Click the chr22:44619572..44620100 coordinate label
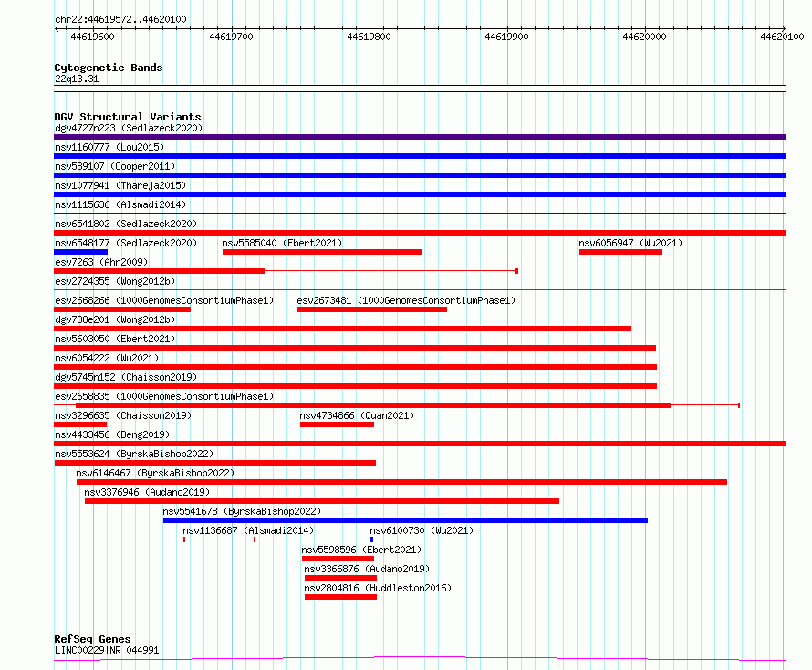 click(x=120, y=19)
